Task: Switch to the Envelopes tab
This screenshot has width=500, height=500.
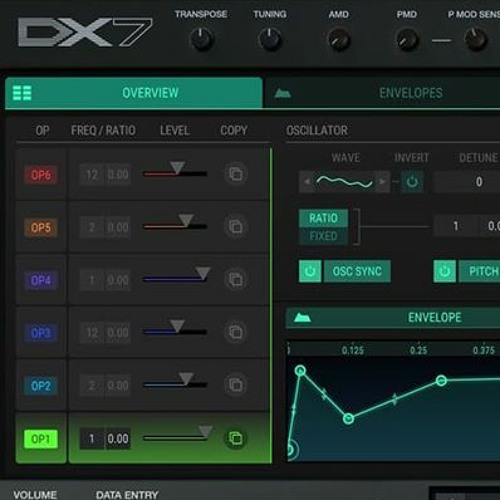Action: click(x=382, y=93)
